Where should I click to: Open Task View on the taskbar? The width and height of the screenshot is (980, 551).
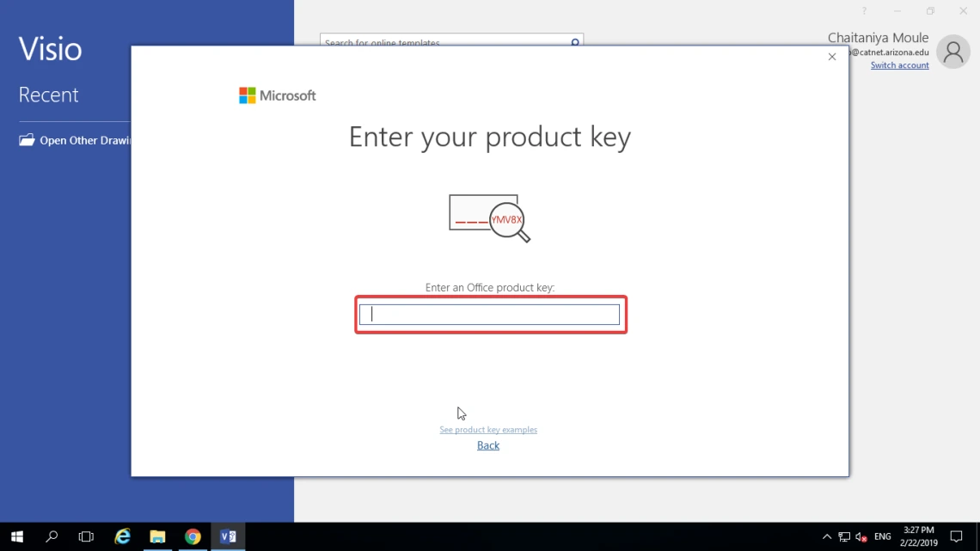tap(86, 536)
